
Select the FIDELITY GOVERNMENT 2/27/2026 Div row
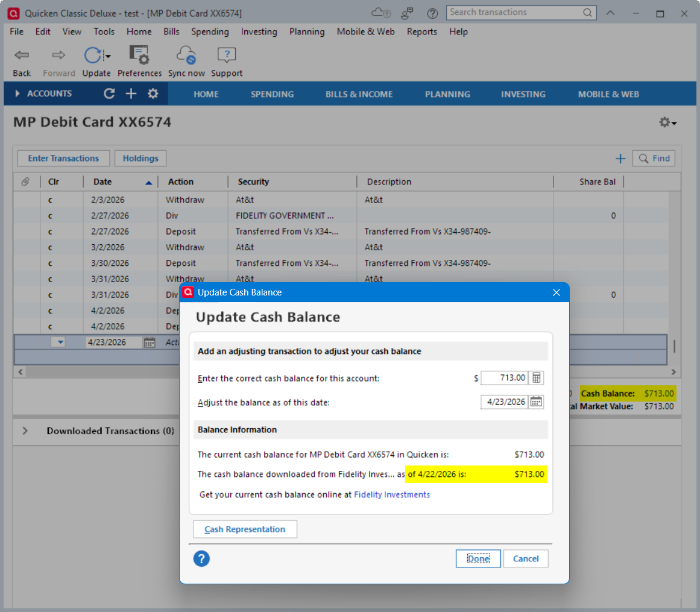[x=341, y=216]
